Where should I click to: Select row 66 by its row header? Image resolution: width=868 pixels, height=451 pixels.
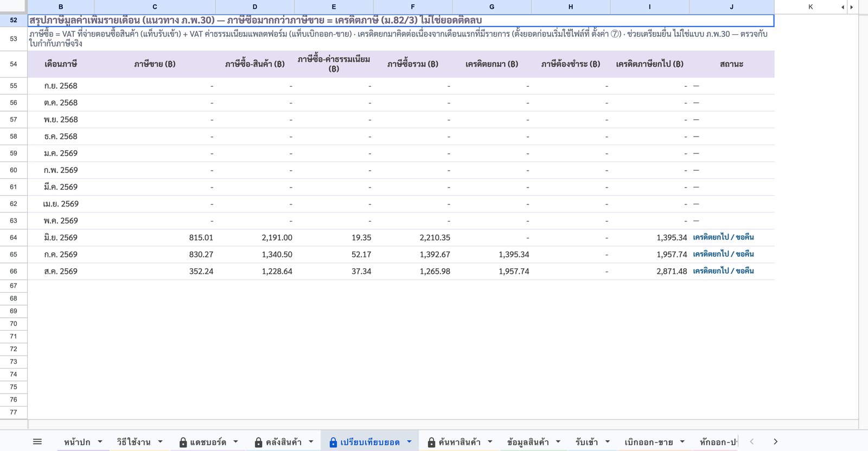click(14, 271)
